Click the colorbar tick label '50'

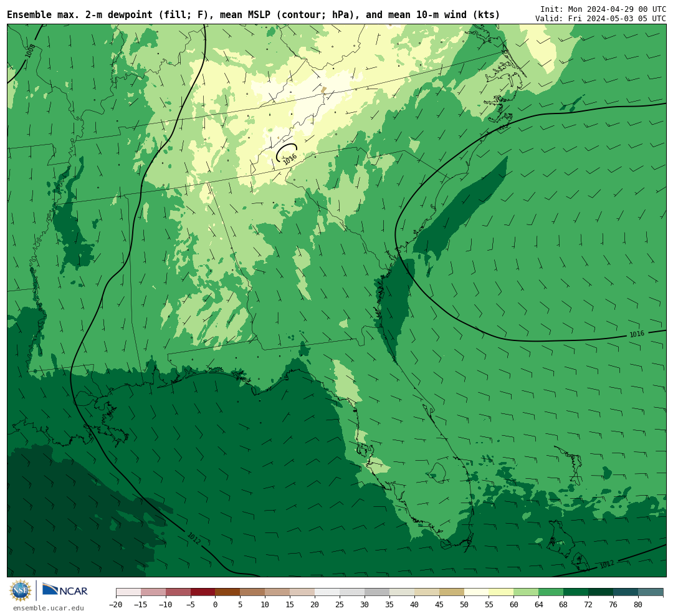tap(464, 605)
